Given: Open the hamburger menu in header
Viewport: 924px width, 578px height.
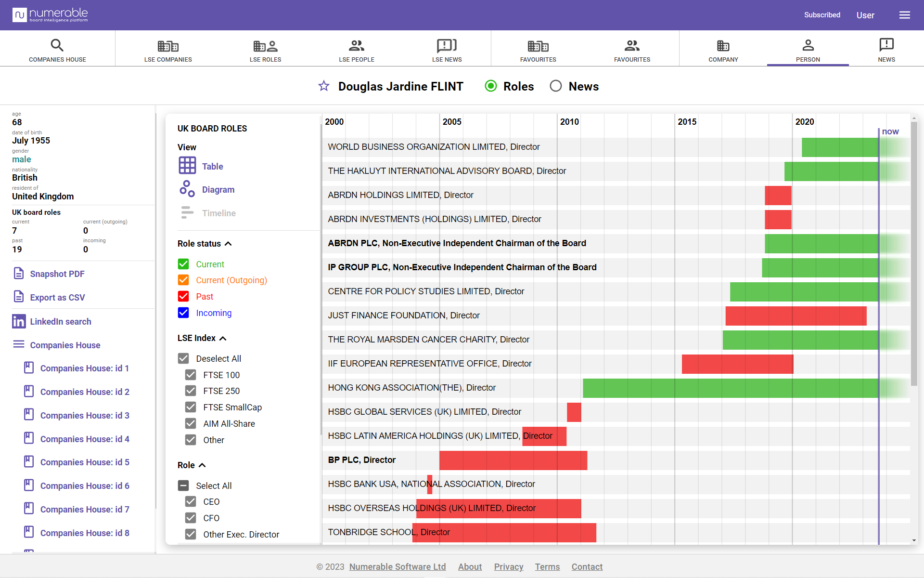Looking at the screenshot, I should point(905,15).
